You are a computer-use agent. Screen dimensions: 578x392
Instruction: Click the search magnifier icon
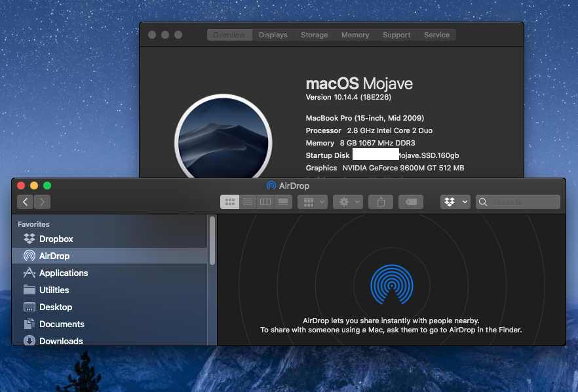(483, 202)
